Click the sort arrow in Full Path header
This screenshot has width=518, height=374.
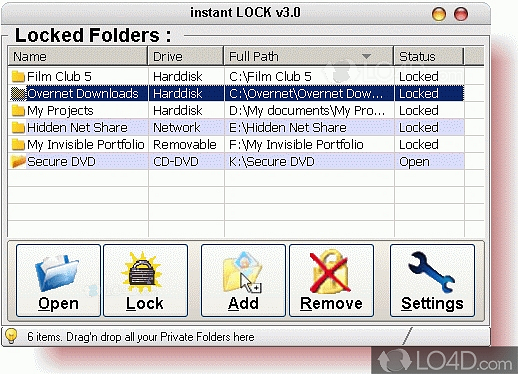point(366,56)
